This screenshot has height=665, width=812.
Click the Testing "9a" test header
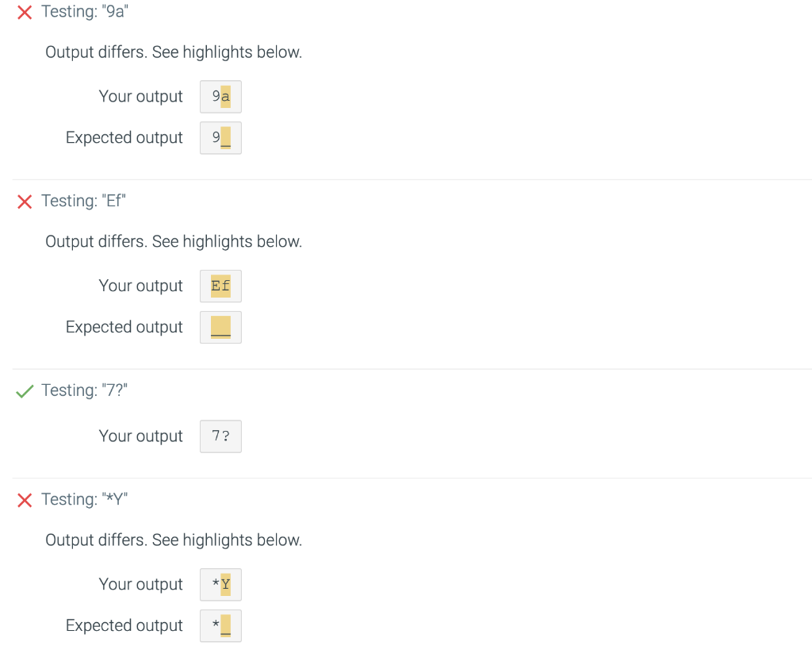pos(83,12)
